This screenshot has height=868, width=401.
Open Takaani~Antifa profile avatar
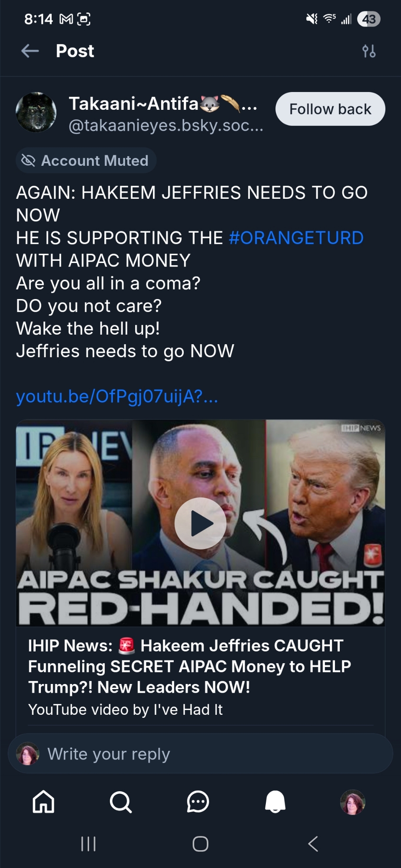click(36, 112)
